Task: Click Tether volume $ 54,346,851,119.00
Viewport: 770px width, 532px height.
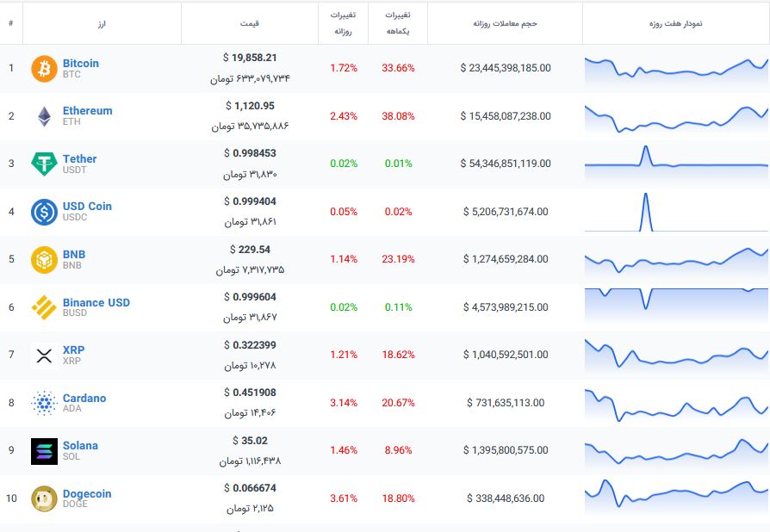Action: click(x=506, y=164)
